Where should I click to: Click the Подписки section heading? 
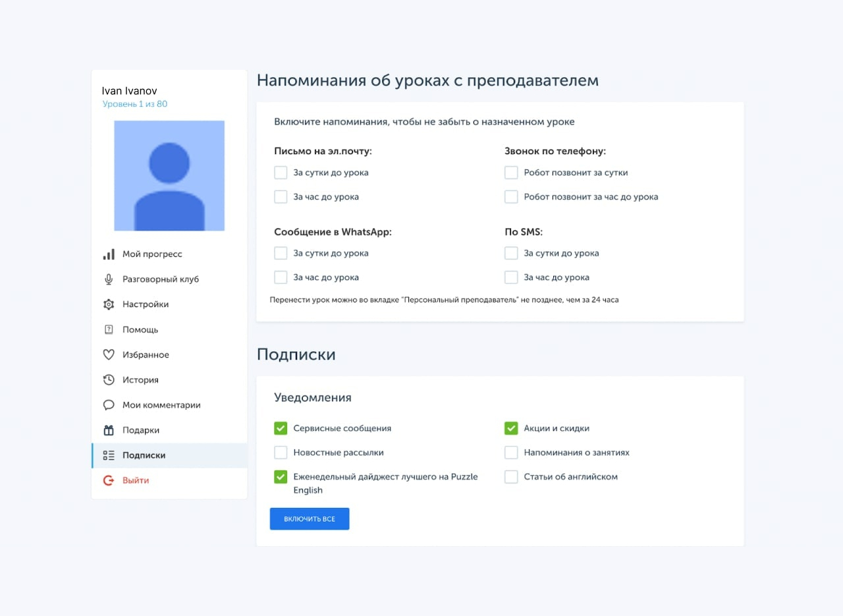pyautogui.click(x=296, y=354)
